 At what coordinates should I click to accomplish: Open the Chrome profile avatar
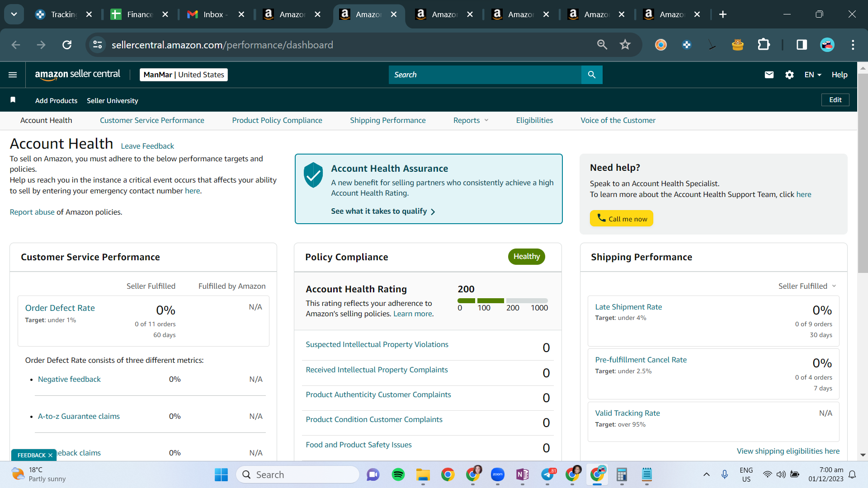click(x=827, y=45)
